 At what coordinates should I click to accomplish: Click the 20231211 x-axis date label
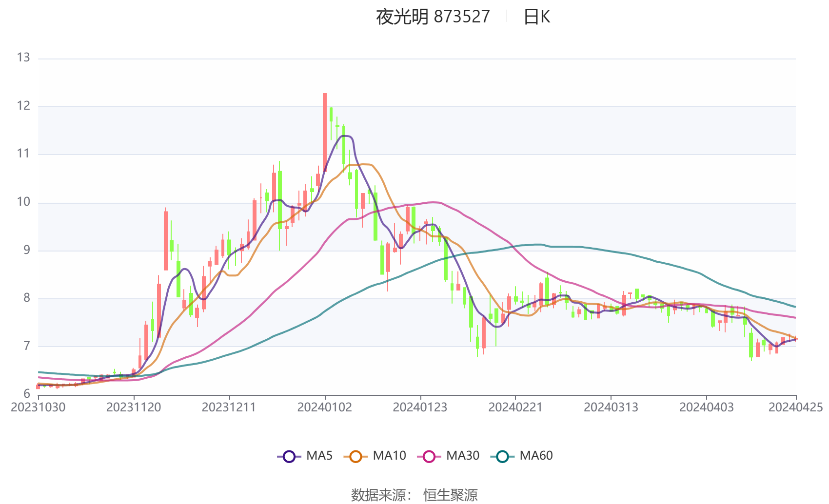tap(229, 407)
